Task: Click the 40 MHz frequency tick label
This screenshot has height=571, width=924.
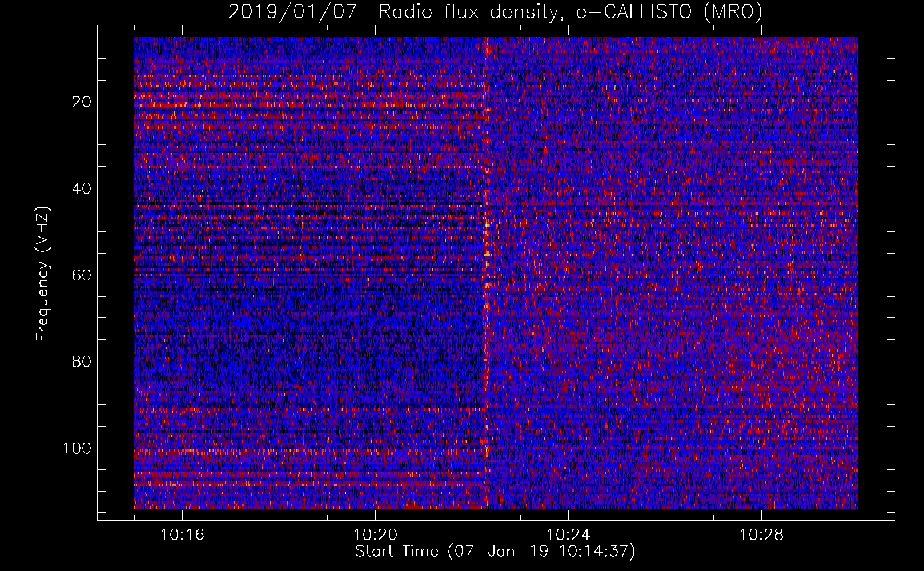Action: tap(82, 188)
